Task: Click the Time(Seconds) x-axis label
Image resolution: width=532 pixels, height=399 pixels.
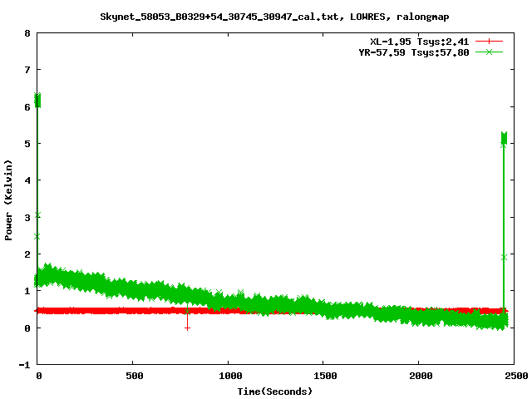Action: coord(275,391)
